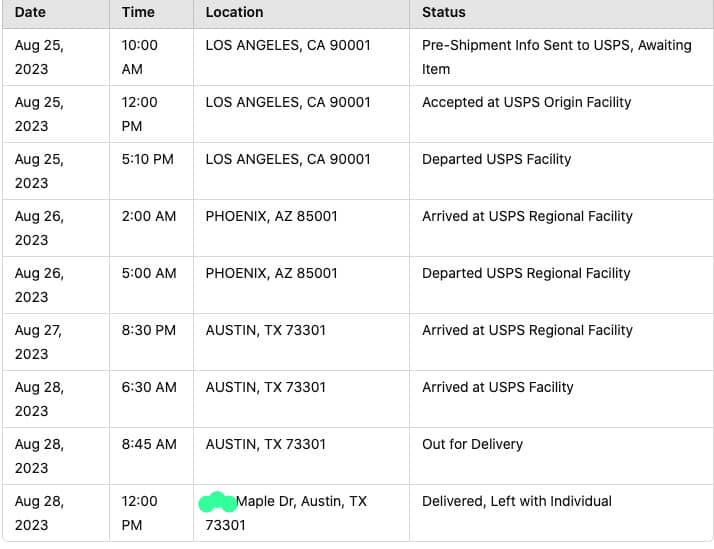Click the green redaction mark on the address

point(218,502)
